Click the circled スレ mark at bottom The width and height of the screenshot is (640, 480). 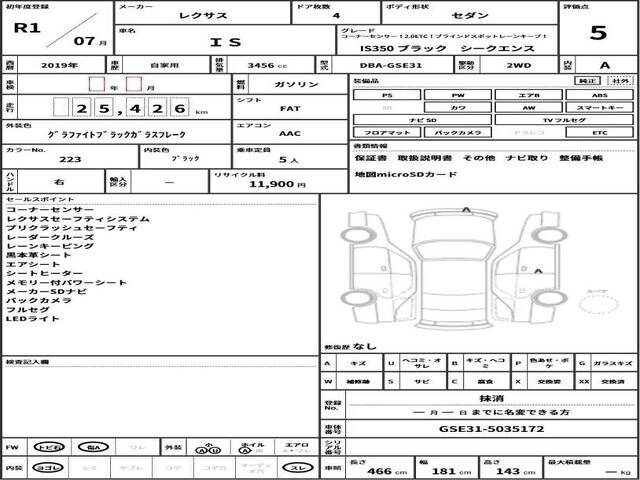pos(296,467)
